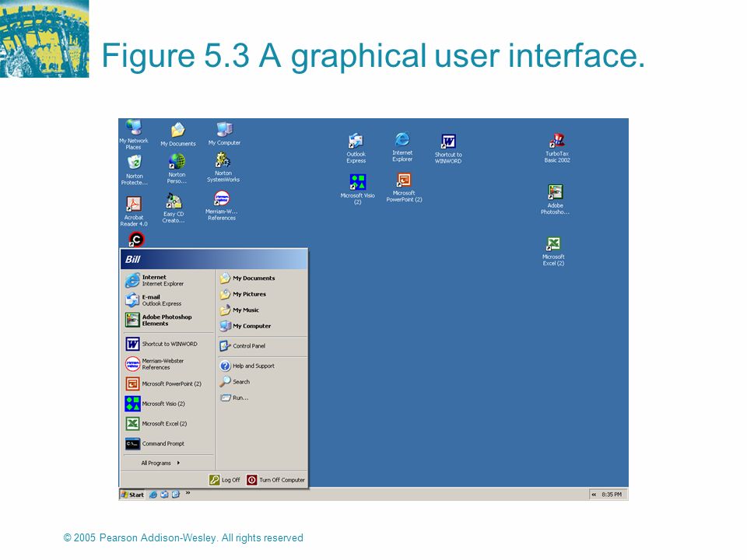747x560 pixels.
Task: Launch the TurboTax Basic 2002 desktop icon
Action: [x=557, y=148]
